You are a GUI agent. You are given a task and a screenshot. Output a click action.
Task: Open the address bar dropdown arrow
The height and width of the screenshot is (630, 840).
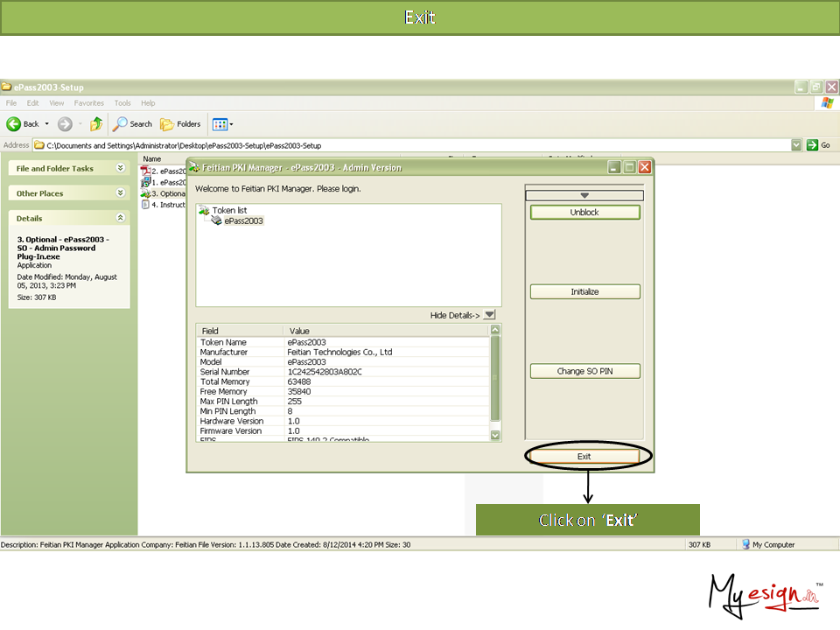pos(796,145)
